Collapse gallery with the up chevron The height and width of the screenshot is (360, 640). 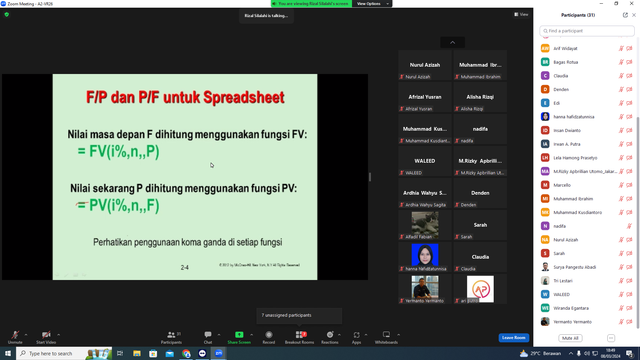pos(452,42)
